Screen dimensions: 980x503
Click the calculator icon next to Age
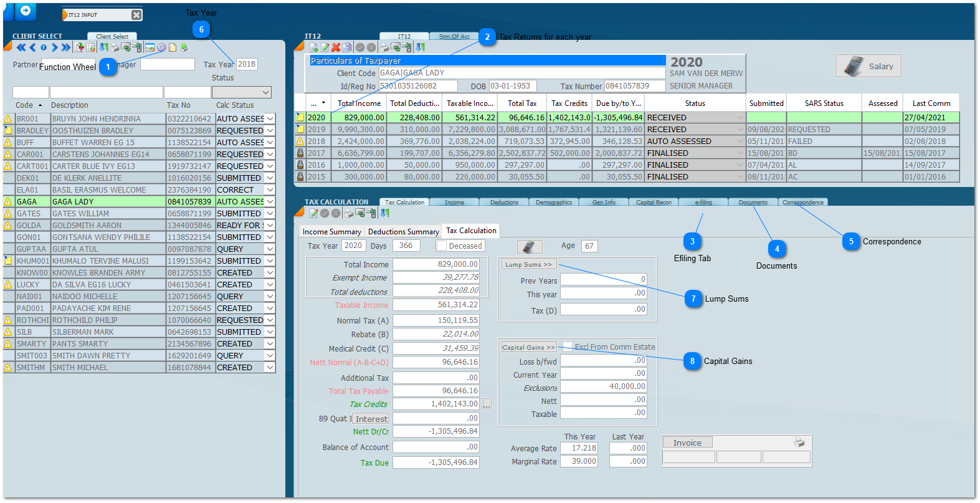[x=529, y=247]
